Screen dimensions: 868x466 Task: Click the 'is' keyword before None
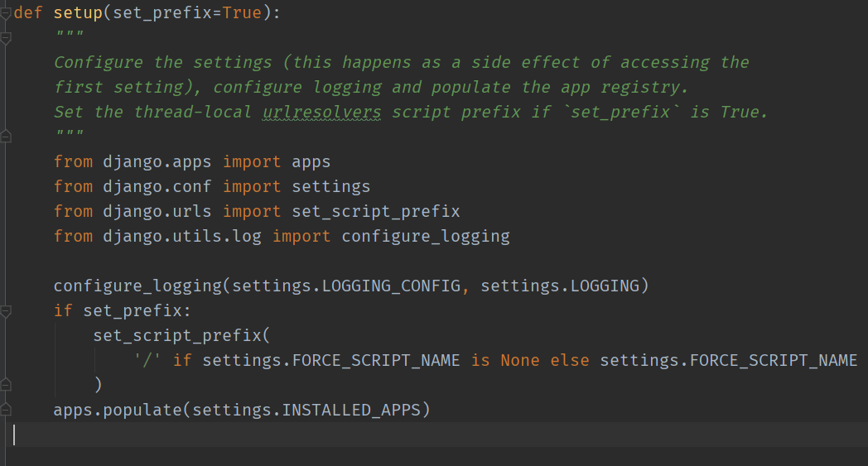tap(480, 361)
